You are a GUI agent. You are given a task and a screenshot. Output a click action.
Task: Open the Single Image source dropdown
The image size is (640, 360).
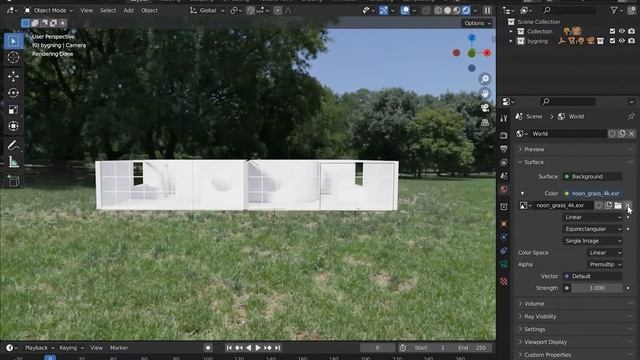tap(593, 241)
